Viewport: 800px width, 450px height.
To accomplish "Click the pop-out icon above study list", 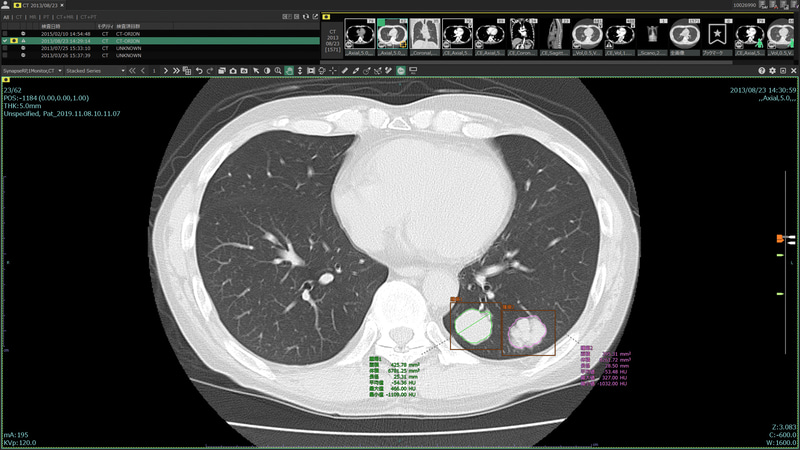I will [x=315, y=16].
